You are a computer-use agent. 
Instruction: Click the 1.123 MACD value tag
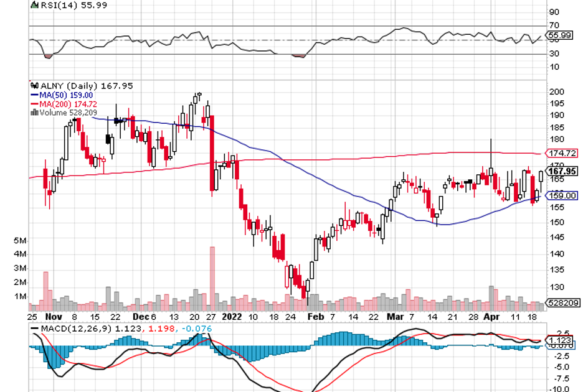(559, 340)
